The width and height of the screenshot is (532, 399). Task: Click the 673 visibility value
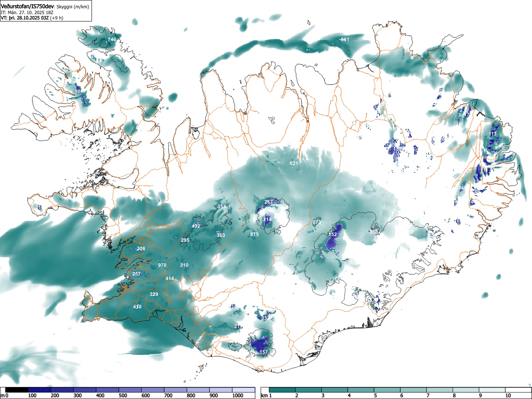(317, 222)
